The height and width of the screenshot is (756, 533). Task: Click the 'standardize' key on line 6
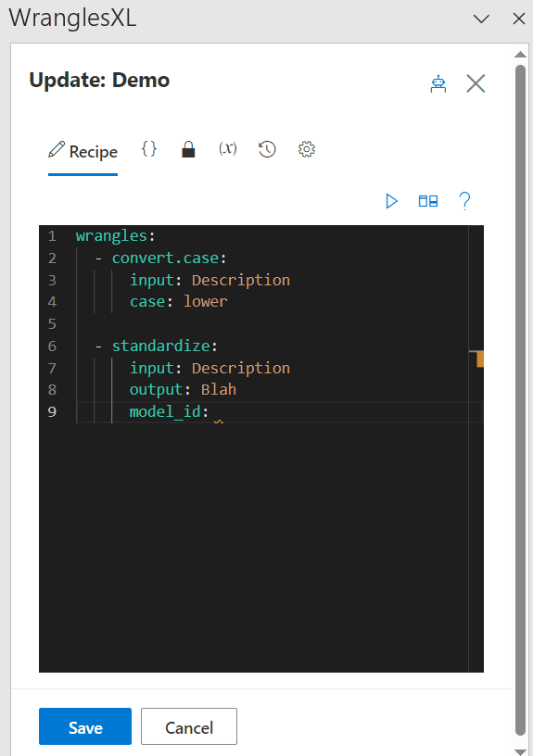[161, 346]
